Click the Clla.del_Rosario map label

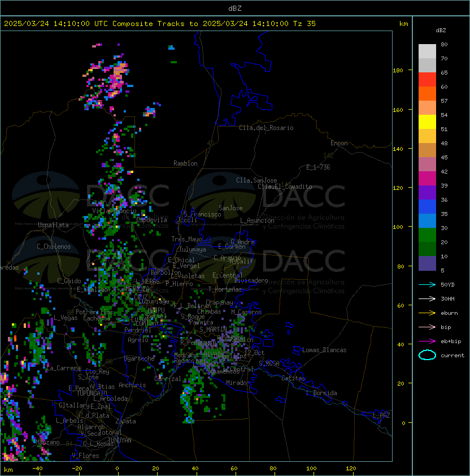[x=266, y=128]
